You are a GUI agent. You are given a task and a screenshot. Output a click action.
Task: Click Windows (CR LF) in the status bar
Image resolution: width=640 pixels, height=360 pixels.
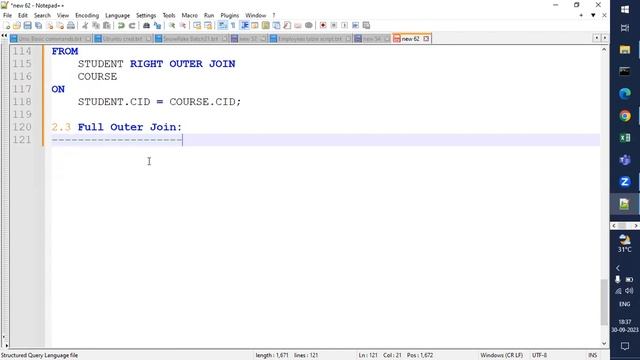(x=502, y=355)
